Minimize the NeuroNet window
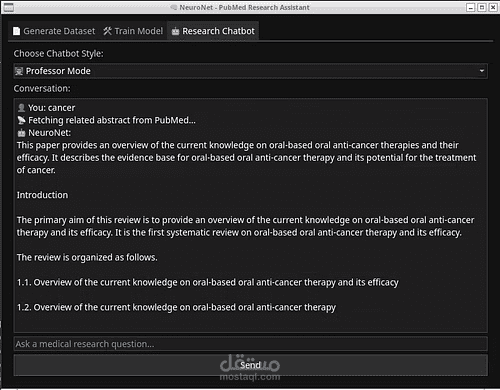Screen dimensions: 500x390 coord(470,7)
